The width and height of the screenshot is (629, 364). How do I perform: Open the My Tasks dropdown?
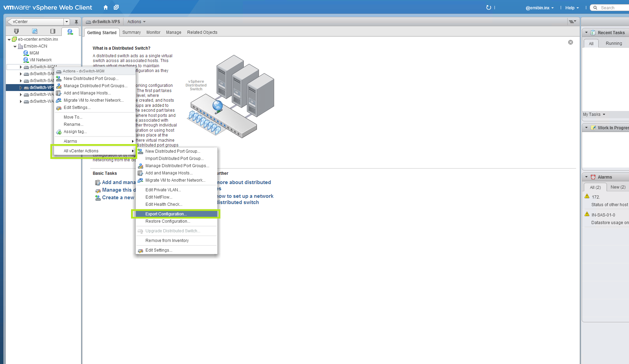594,114
